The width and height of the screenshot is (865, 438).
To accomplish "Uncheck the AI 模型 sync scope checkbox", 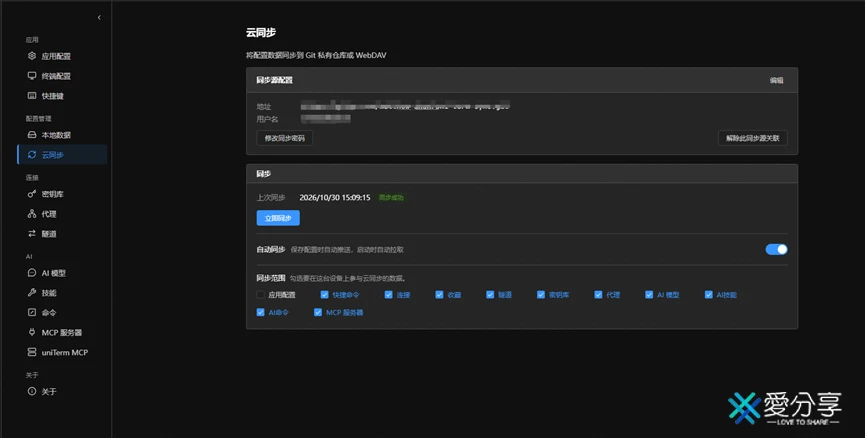I will click(649, 295).
